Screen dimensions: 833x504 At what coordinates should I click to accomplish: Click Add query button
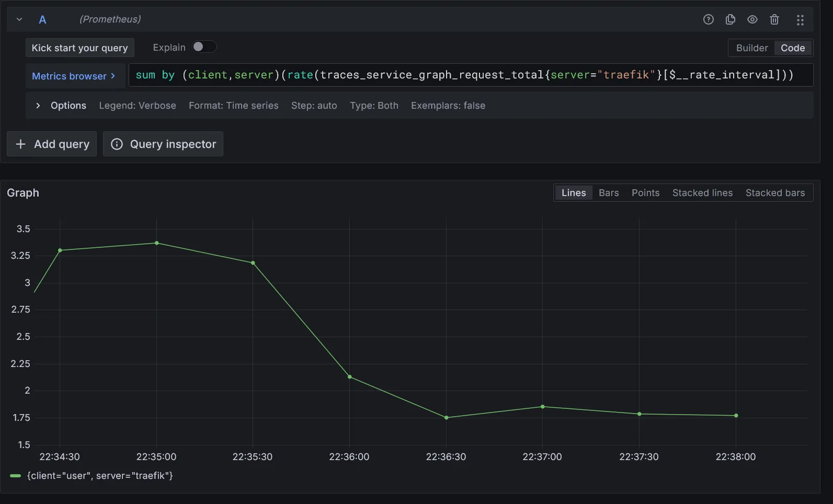click(52, 144)
